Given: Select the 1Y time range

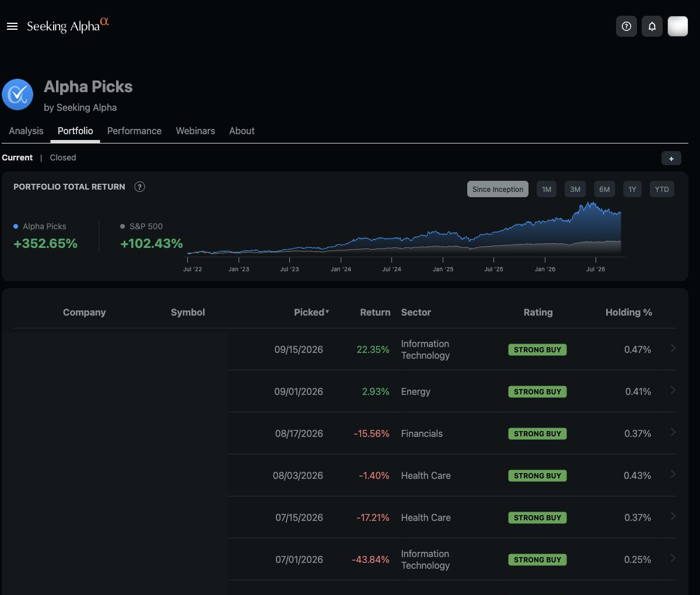Looking at the screenshot, I should pyautogui.click(x=632, y=189).
